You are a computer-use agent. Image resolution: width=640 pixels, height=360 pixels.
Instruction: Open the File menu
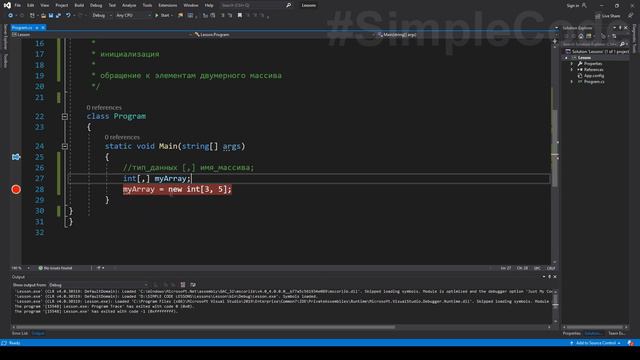18,5
